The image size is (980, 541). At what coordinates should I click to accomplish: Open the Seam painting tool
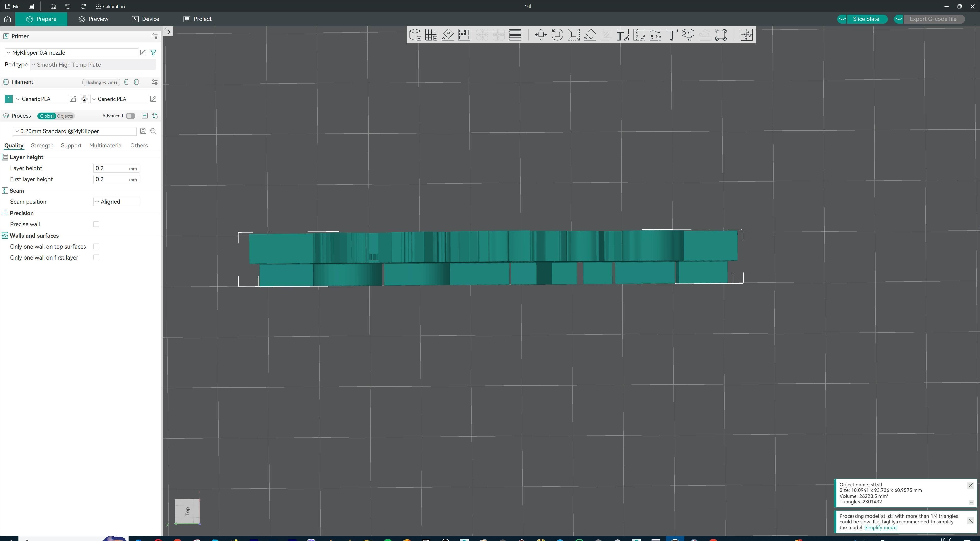[639, 35]
